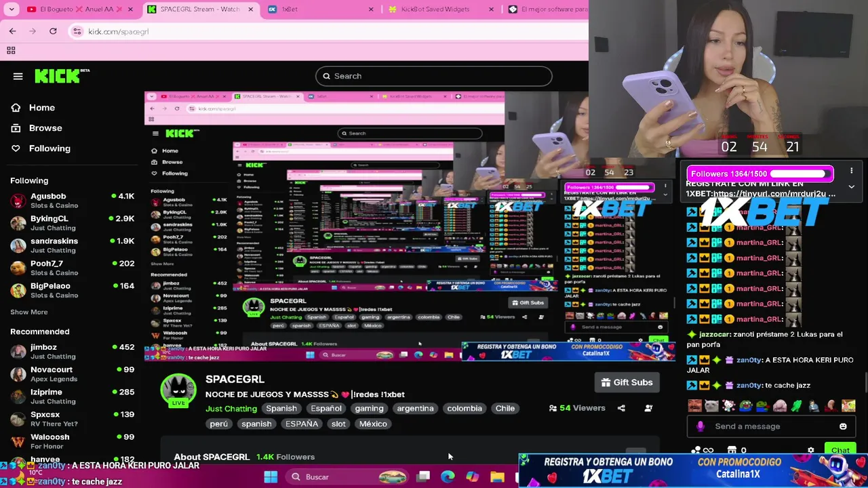Viewport: 868px width, 488px height.
Task: Open File Explorer from the taskbar
Action: pos(497,477)
